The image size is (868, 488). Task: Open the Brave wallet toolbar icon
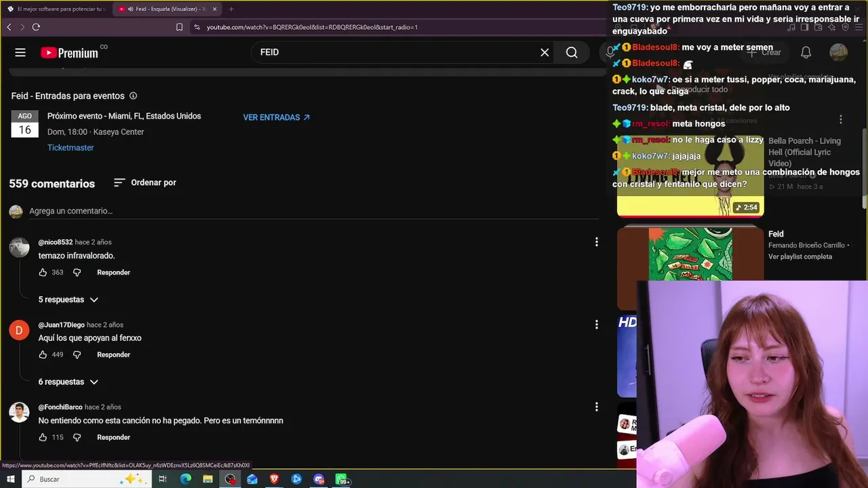point(818,27)
